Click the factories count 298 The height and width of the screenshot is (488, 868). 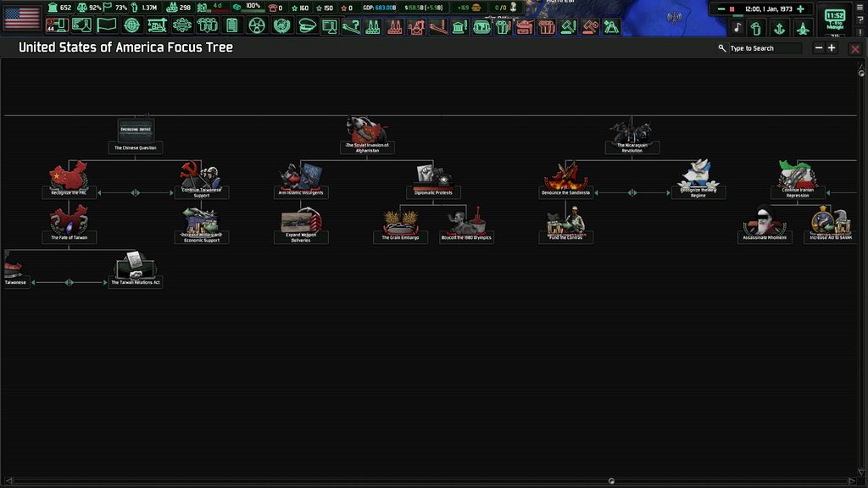185,8
